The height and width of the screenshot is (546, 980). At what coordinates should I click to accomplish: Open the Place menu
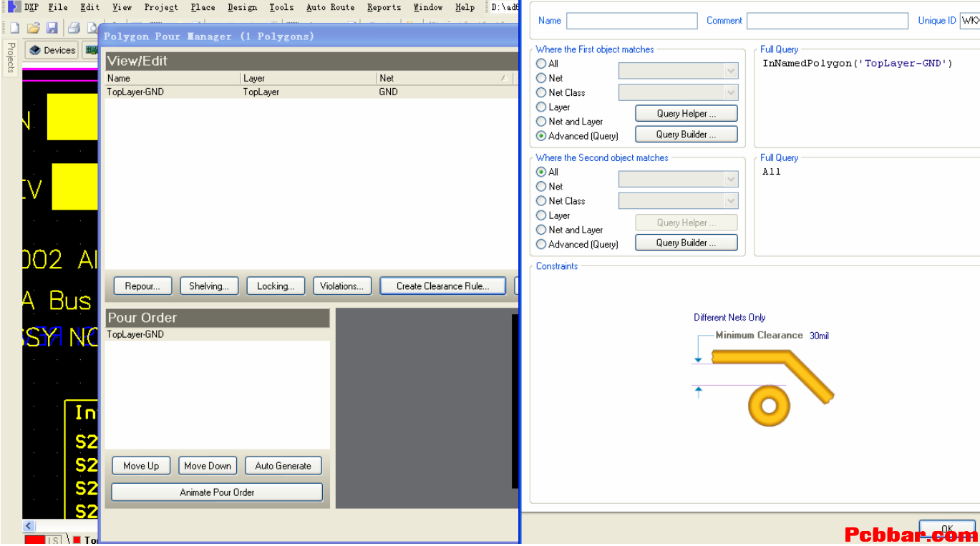[x=203, y=7]
